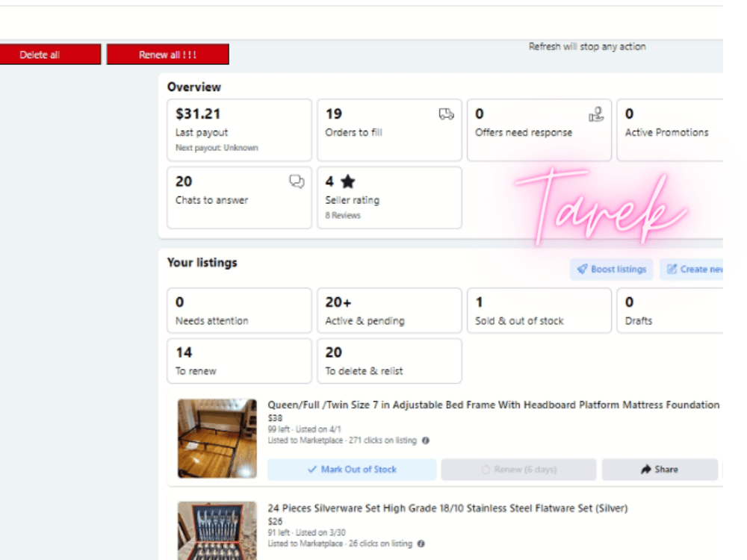Click the Share button for bed frame
Image resolution: width=747 pixels, height=560 pixels.
[660, 470]
